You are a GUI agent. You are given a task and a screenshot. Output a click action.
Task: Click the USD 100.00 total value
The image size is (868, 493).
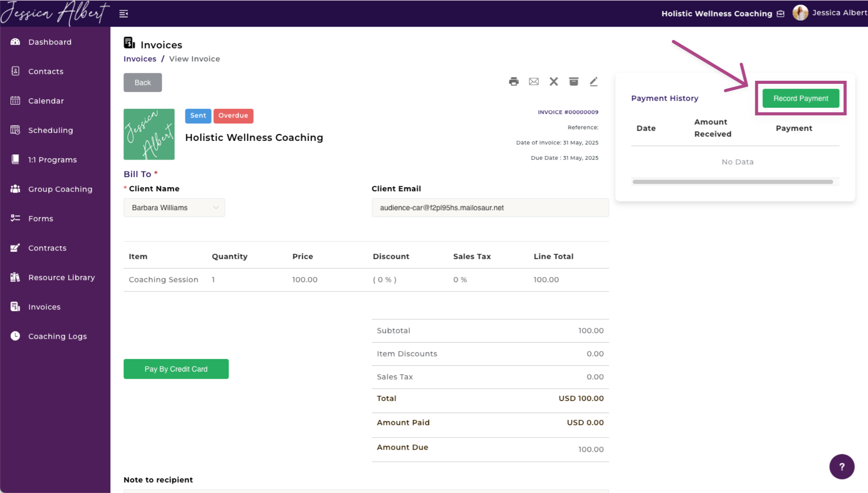pos(581,398)
